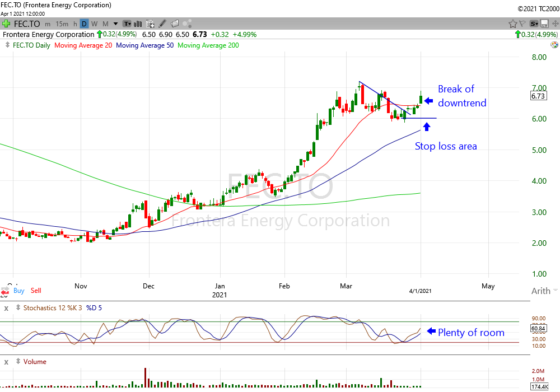560x392 pixels.
Task: Click the 60.84 stochastic value tag
Action: (538, 329)
